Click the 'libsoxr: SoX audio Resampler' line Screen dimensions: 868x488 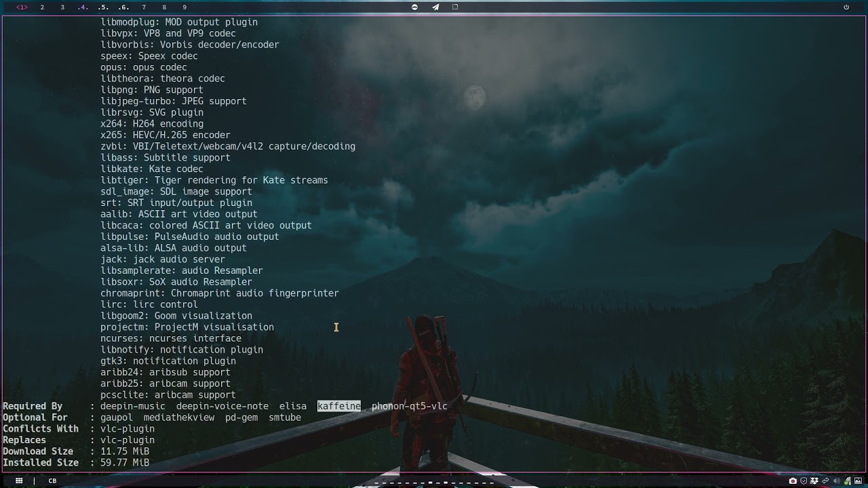coord(176,282)
